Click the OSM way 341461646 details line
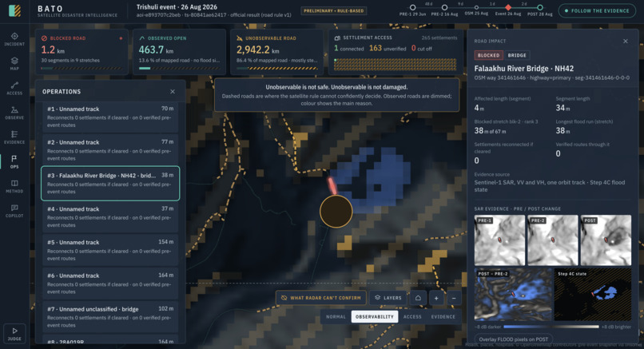The width and height of the screenshot is (644, 349). (551, 77)
